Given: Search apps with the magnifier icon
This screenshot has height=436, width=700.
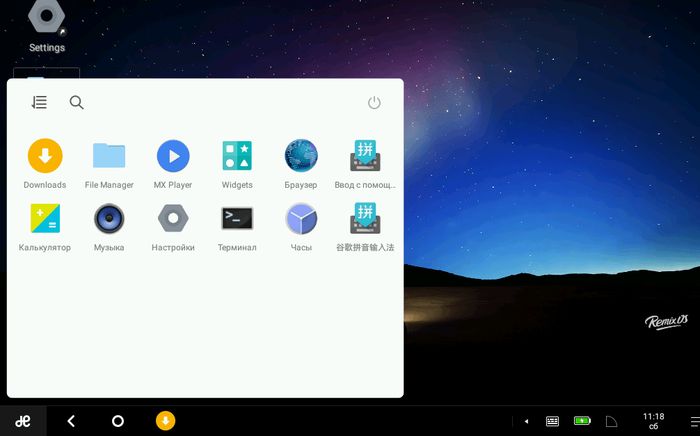Looking at the screenshot, I should 77,103.
